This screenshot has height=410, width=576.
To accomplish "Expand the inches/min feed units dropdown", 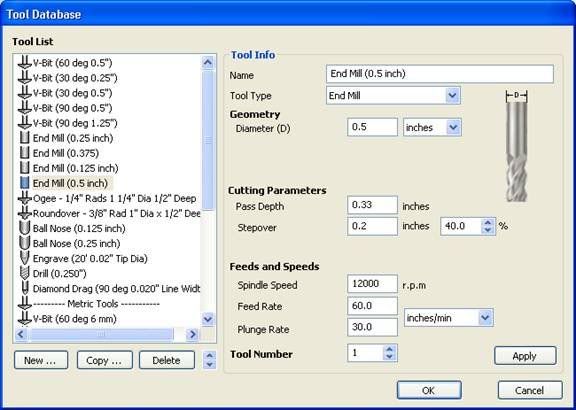I will tap(485, 317).
